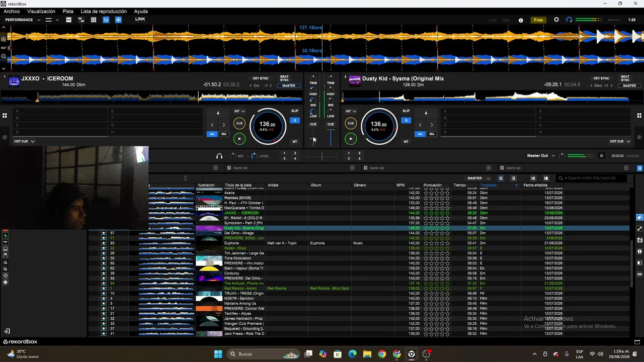Viewport: 644px width, 362px height.
Task: Toggle master tempo MT on deck 2
Action: pyautogui.click(x=406, y=142)
